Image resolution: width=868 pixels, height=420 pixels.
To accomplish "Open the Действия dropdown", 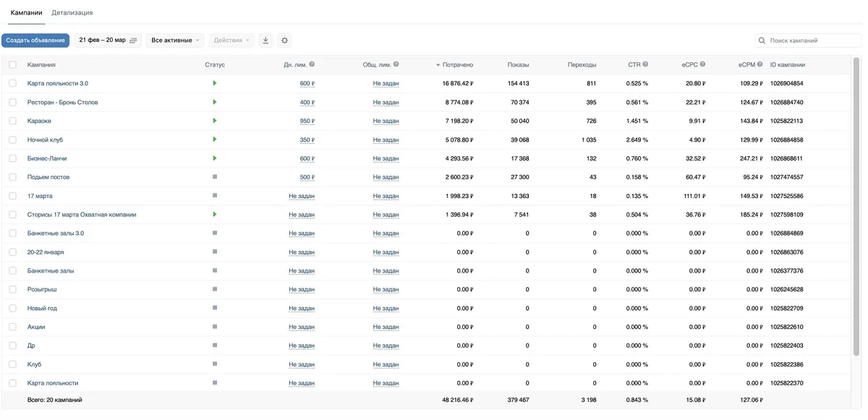I will (231, 40).
